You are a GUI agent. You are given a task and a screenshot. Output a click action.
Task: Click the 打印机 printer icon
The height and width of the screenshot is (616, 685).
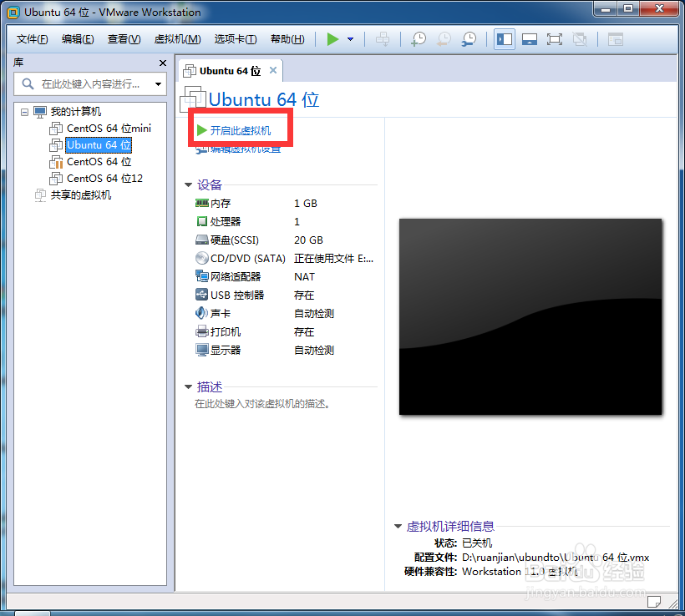click(202, 331)
